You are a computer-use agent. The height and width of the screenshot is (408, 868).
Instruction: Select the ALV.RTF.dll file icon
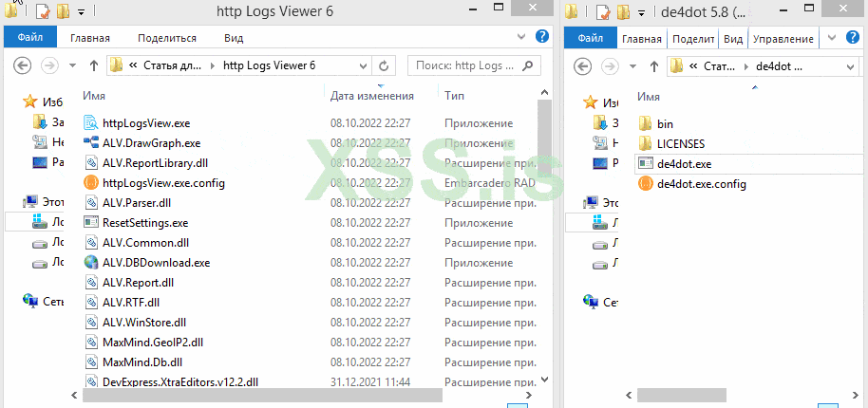point(91,302)
